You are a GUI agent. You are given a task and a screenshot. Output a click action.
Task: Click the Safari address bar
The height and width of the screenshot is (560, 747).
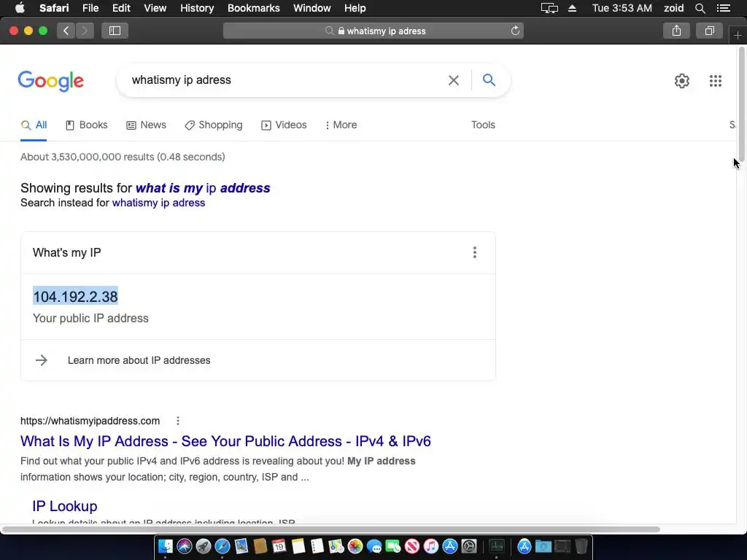[x=373, y=31]
